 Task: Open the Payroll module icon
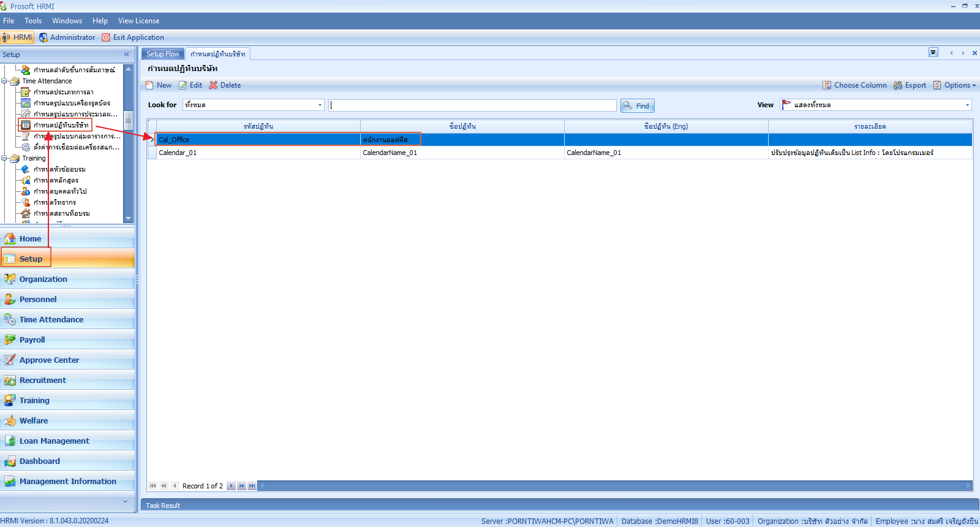click(10, 339)
